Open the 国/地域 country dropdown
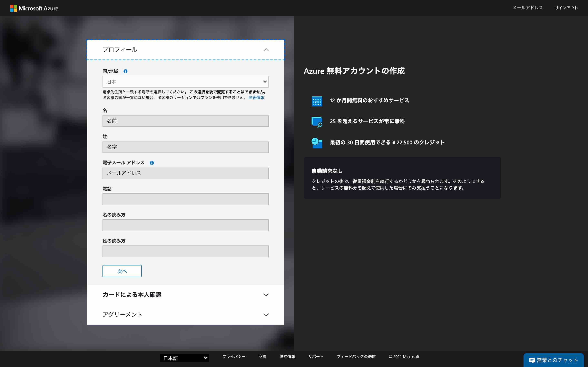The width and height of the screenshot is (588, 367). tap(185, 82)
